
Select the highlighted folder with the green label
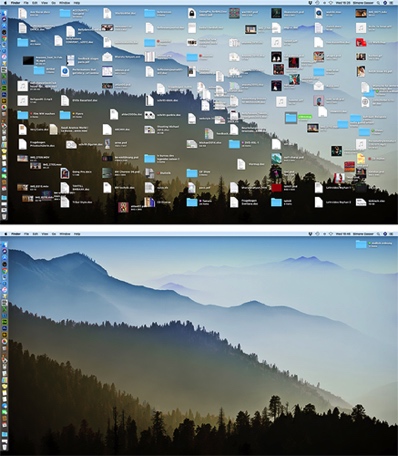(291, 118)
